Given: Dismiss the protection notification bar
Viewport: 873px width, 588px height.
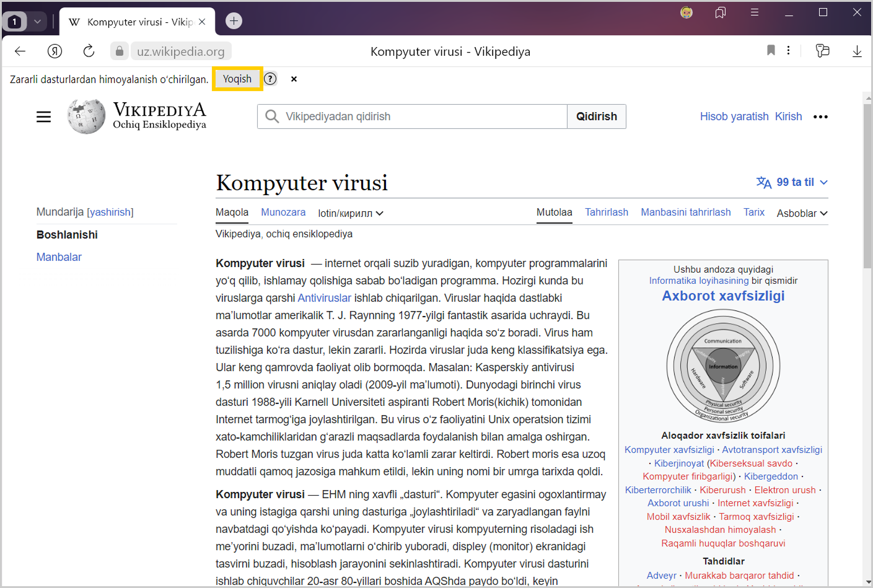Looking at the screenshot, I should pyautogui.click(x=294, y=79).
